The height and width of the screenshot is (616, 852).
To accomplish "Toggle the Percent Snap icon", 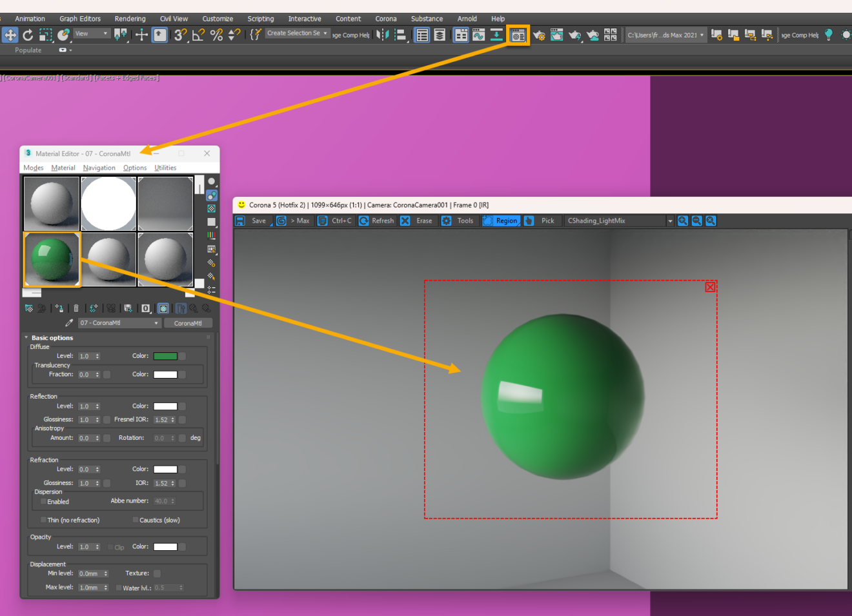I will click(x=216, y=35).
